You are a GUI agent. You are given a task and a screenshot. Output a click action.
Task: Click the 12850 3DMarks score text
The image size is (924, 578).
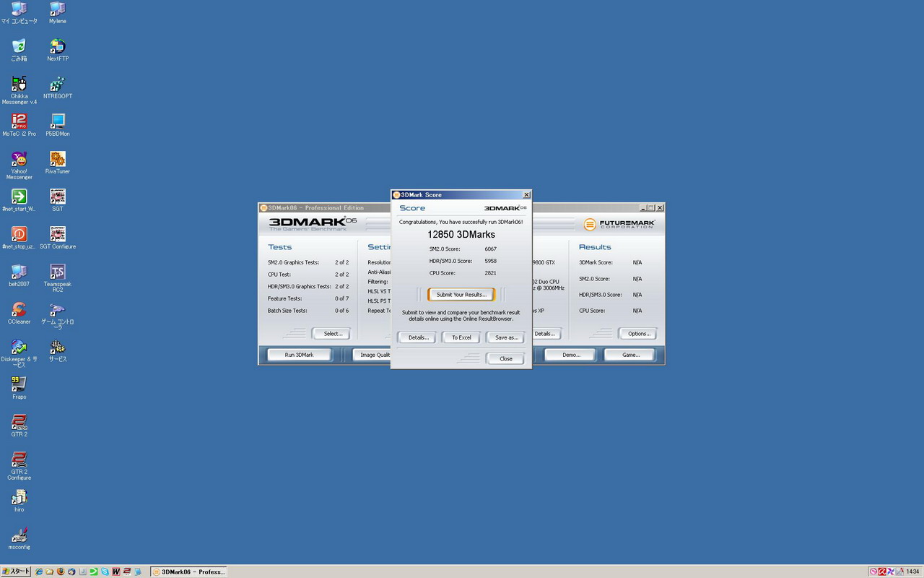point(461,235)
